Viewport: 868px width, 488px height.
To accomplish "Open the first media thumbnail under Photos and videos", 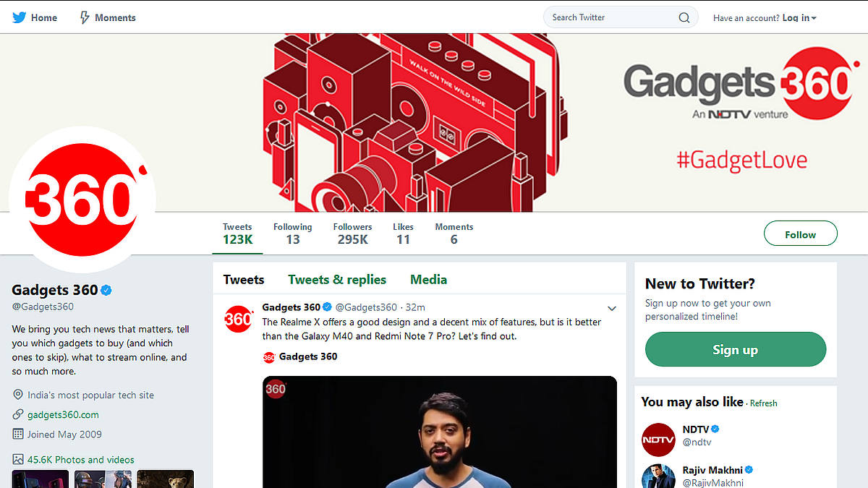I will (x=41, y=479).
